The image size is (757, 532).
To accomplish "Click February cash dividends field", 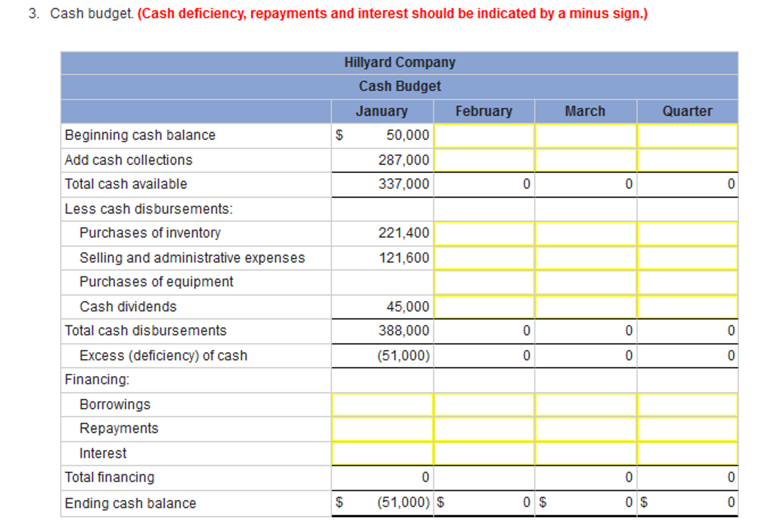I will point(484,307).
